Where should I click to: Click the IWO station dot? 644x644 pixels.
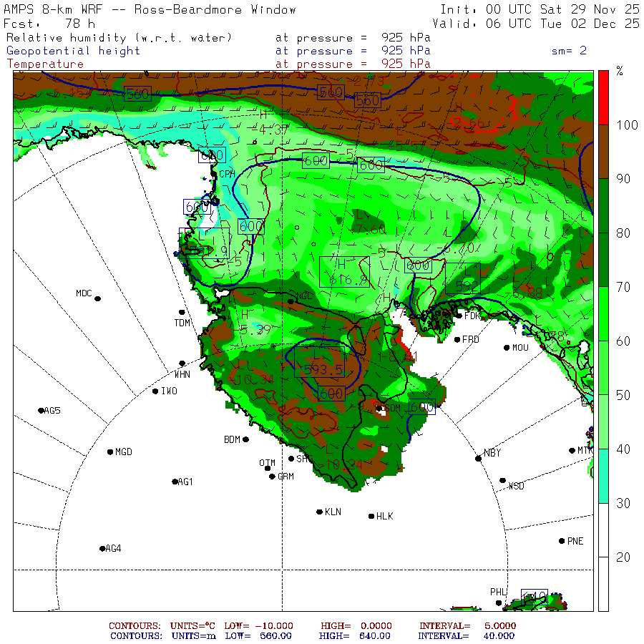(x=155, y=391)
